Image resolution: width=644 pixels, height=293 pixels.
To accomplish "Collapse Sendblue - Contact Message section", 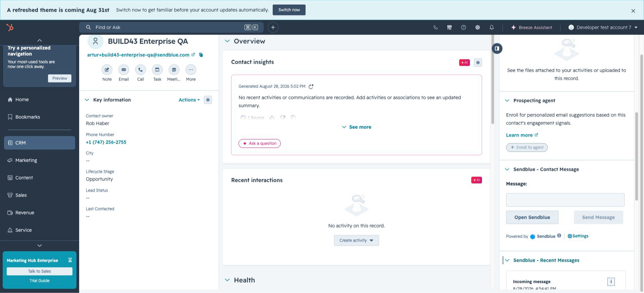I will [507, 169].
